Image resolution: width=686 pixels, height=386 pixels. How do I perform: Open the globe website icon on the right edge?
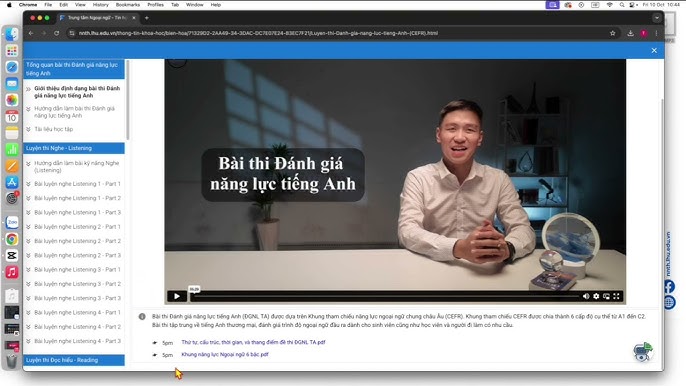coord(669,302)
